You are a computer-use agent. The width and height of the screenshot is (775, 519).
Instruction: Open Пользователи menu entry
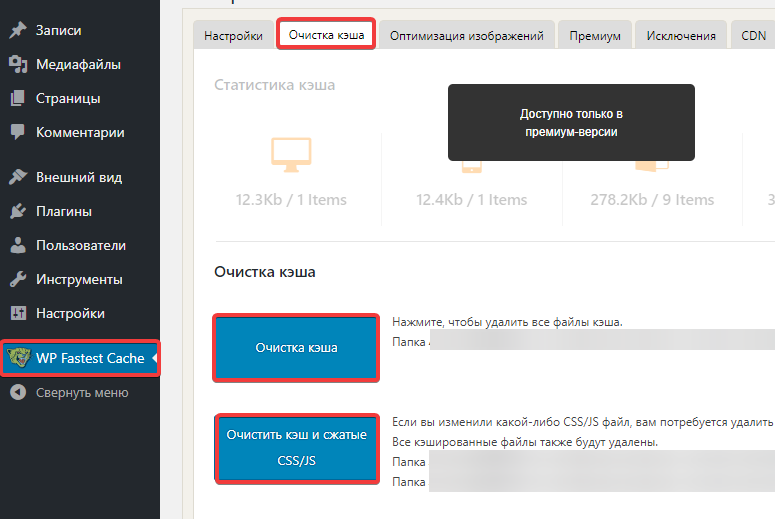coord(80,245)
